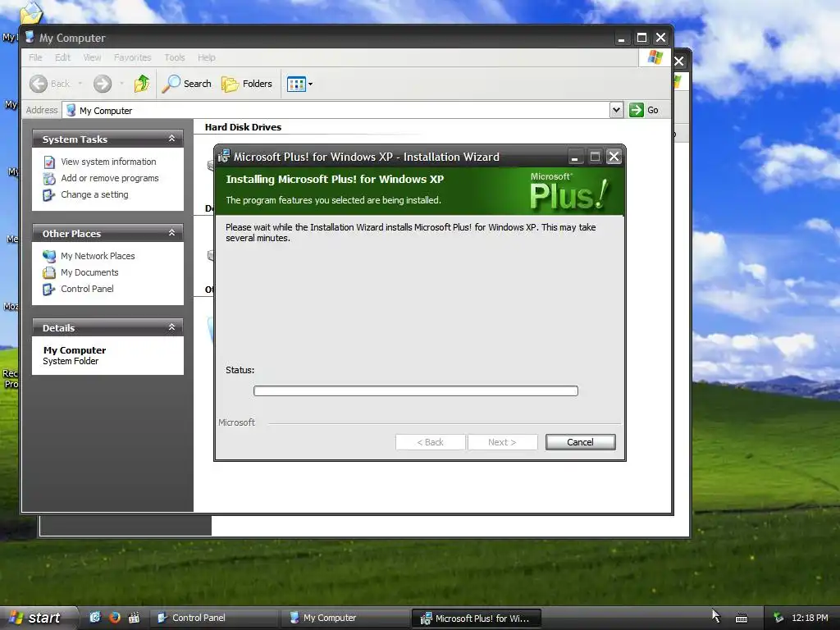The width and height of the screenshot is (840, 630).
Task: Click the My Network Places icon
Action: [48, 256]
